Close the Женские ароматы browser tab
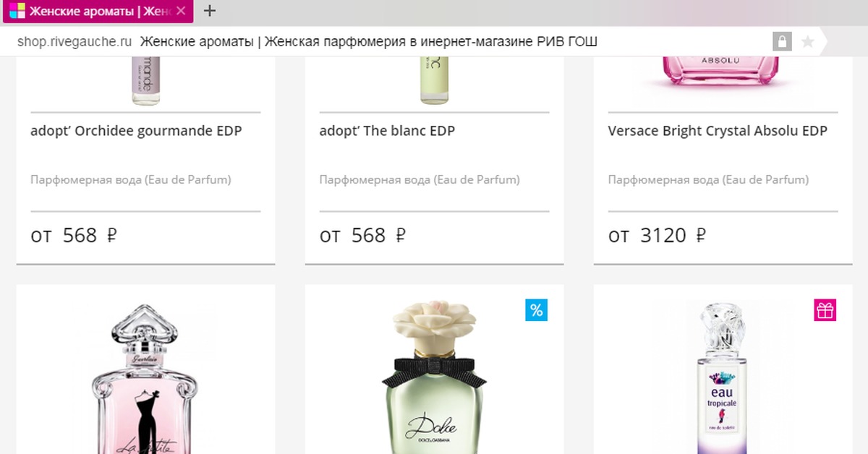Image resolution: width=868 pixels, height=454 pixels. pos(181,11)
